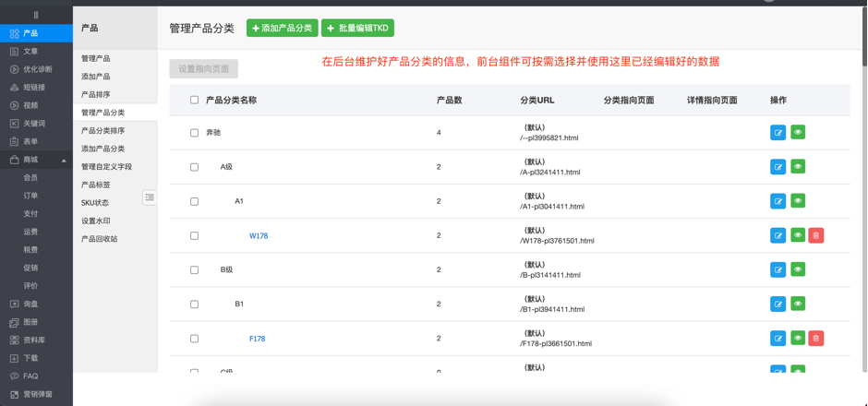Open the 表单 forms section
Image resolution: width=868 pixels, height=406 pixels.
[x=36, y=141]
